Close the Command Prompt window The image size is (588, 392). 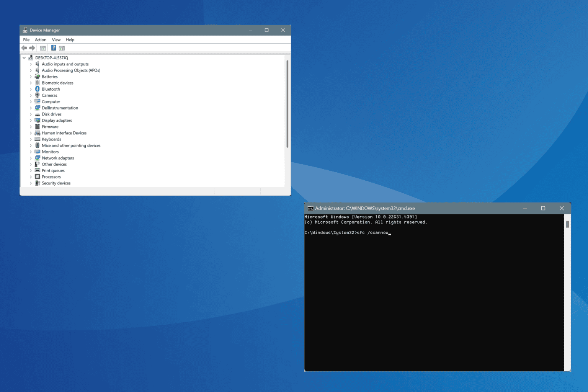[x=562, y=208]
